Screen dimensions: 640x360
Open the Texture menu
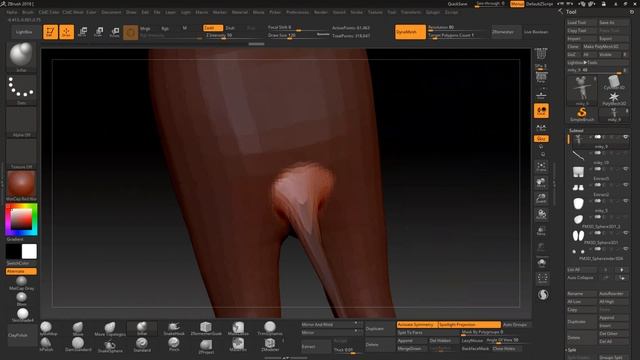click(375, 12)
